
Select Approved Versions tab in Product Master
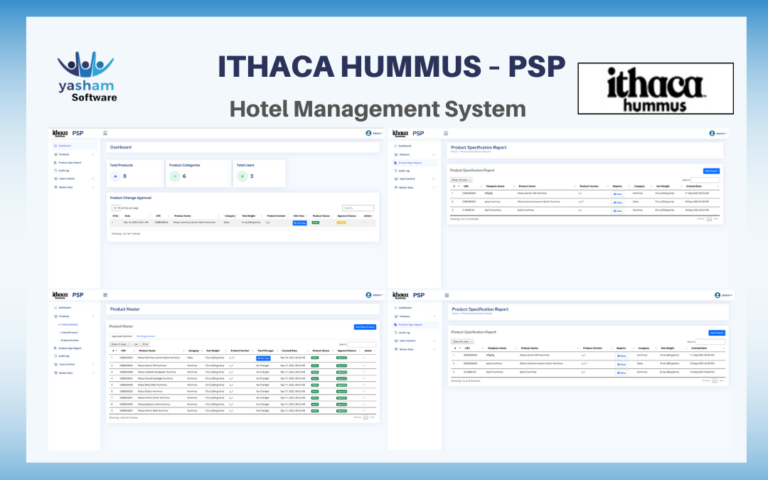tap(121, 336)
